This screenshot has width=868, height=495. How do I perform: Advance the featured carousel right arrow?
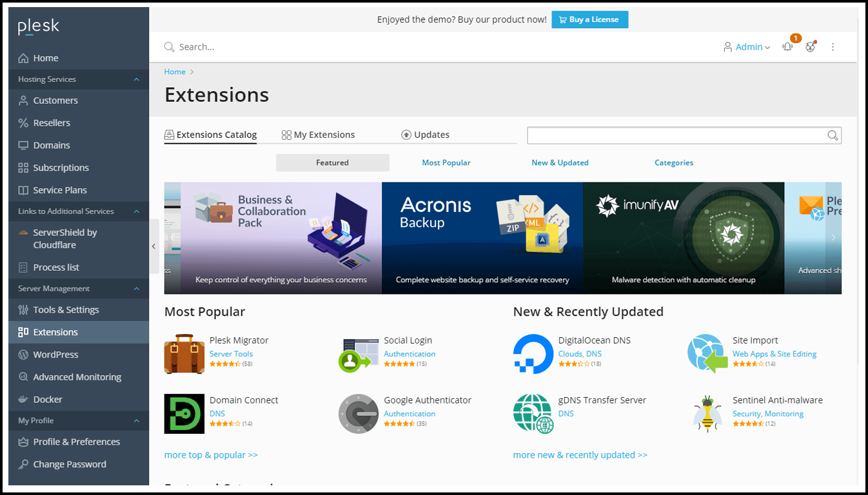pyautogui.click(x=833, y=238)
